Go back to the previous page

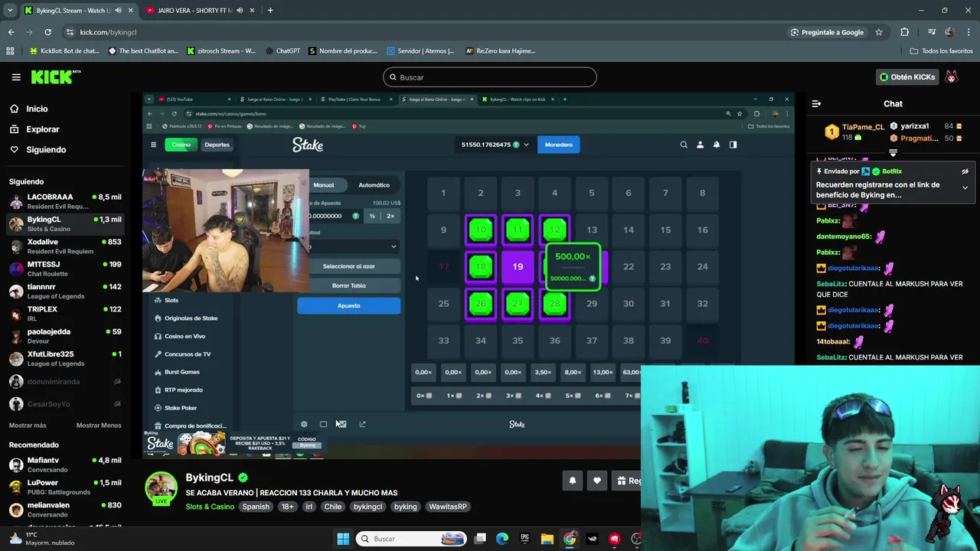(x=11, y=32)
